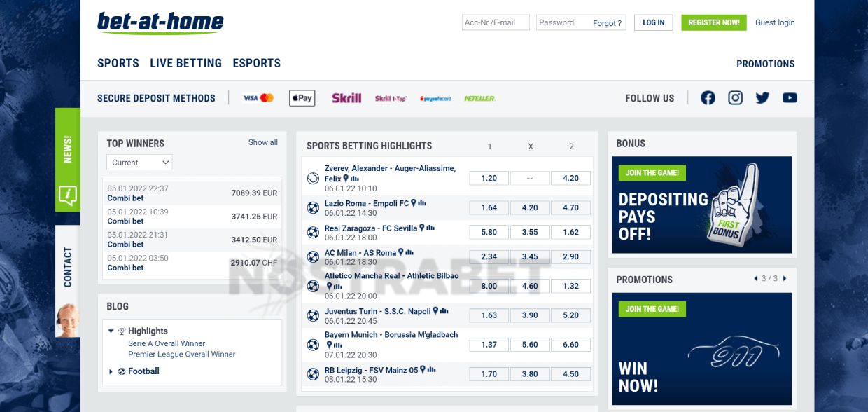The image size is (868, 412).
Task: Join the game on the first bonus banner
Action: click(x=652, y=173)
